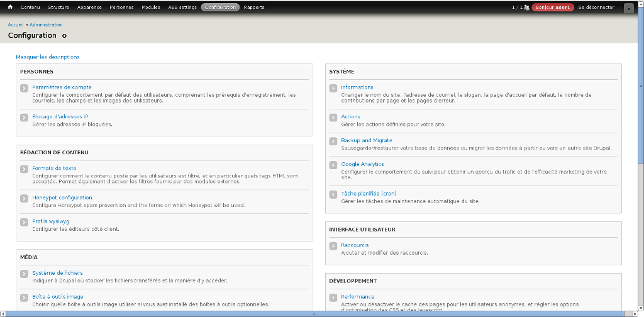Screen dimensions: 644x317
Task: Open Tâche planifiée (cron) link
Action: point(369,193)
